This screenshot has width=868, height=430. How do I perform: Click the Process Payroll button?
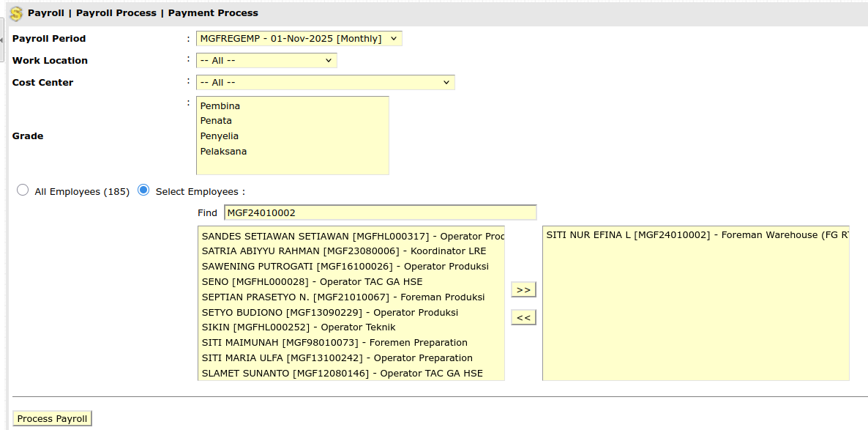coord(52,419)
